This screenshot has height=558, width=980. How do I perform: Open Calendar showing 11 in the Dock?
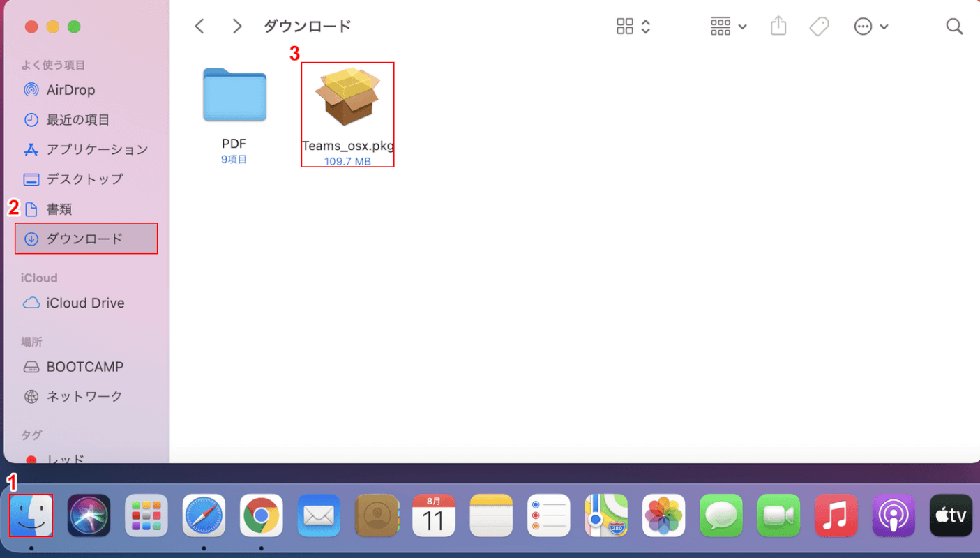pyautogui.click(x=434, y=515)
